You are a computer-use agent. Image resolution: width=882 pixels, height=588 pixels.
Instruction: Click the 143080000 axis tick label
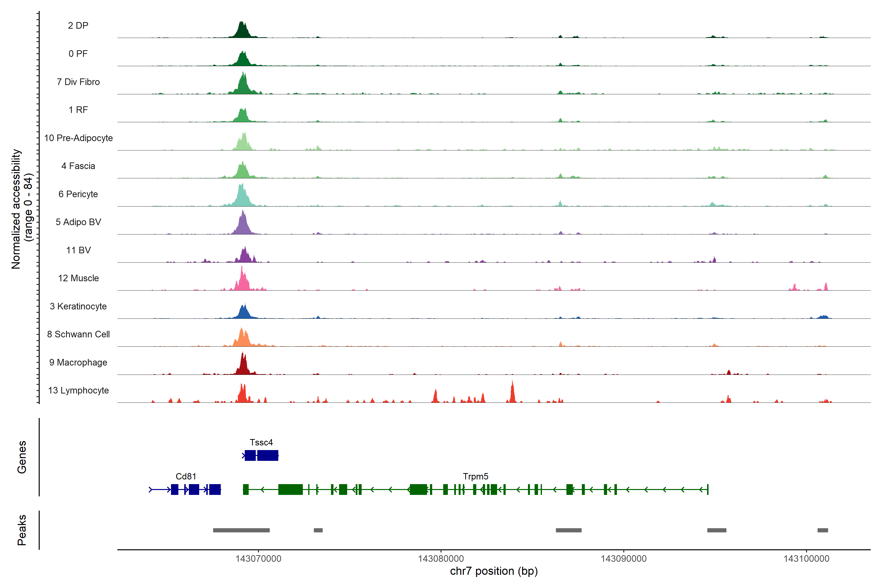(x=441, y=559)
